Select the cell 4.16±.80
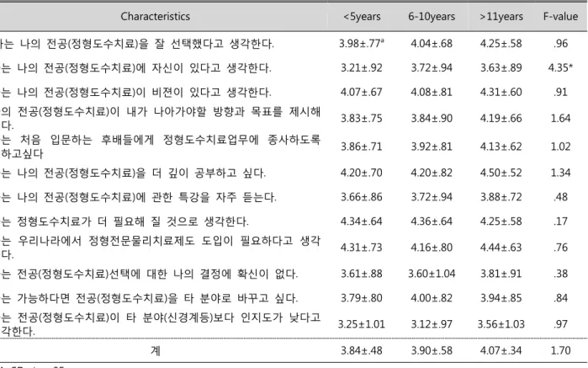588x368 pixels. click(432, 248)
